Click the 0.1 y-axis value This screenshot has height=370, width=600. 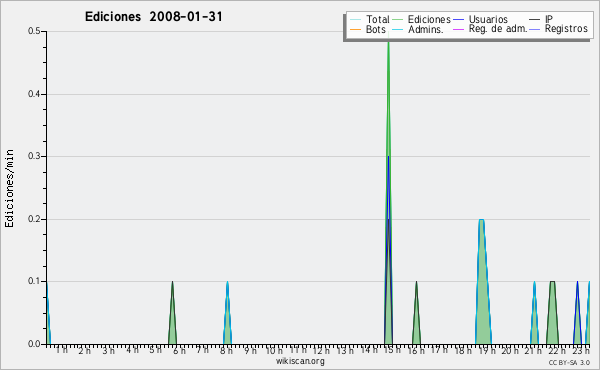[x=34, y=281]
